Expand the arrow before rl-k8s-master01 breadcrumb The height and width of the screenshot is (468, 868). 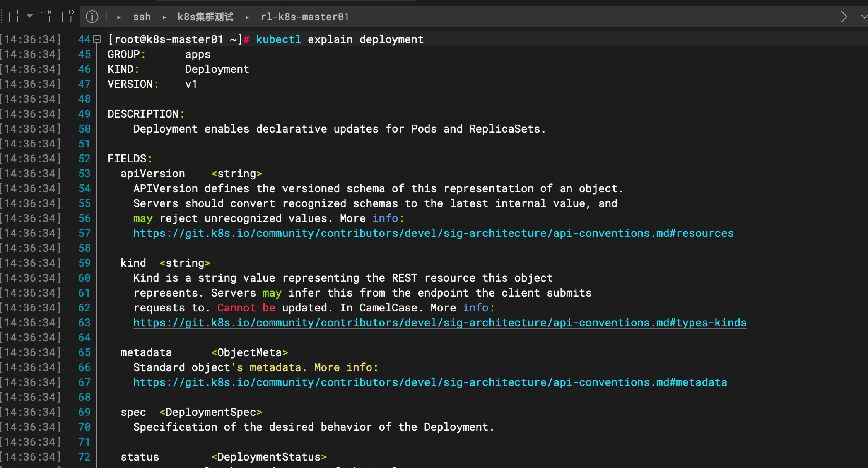tap(247, 17)
